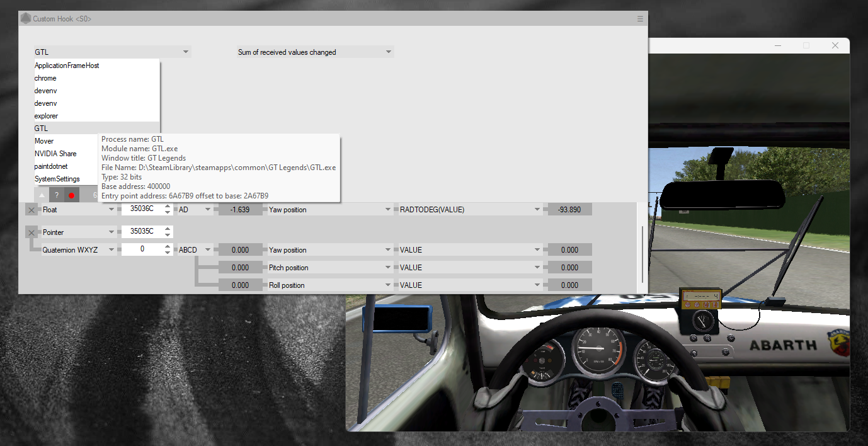This screenshot has width=868, height=446.
Task: Select SystemSettings process entry
Action: click(57, 179)
